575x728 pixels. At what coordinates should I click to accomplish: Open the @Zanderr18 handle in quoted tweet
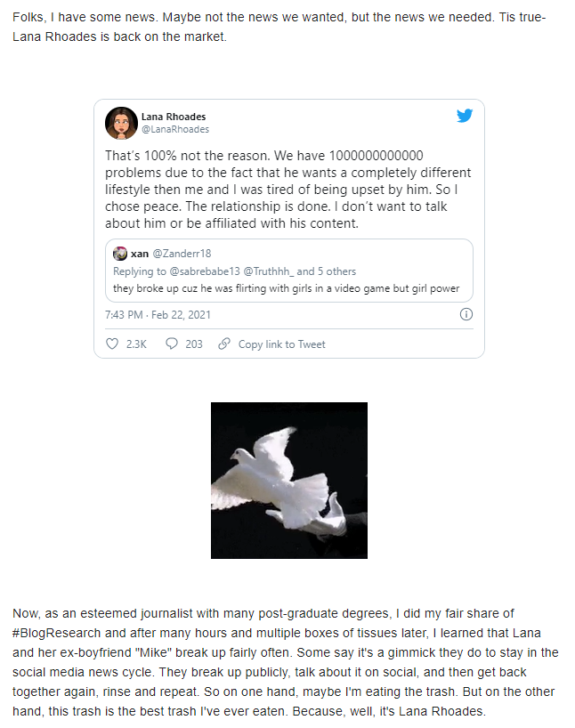(x=182, y=254)
